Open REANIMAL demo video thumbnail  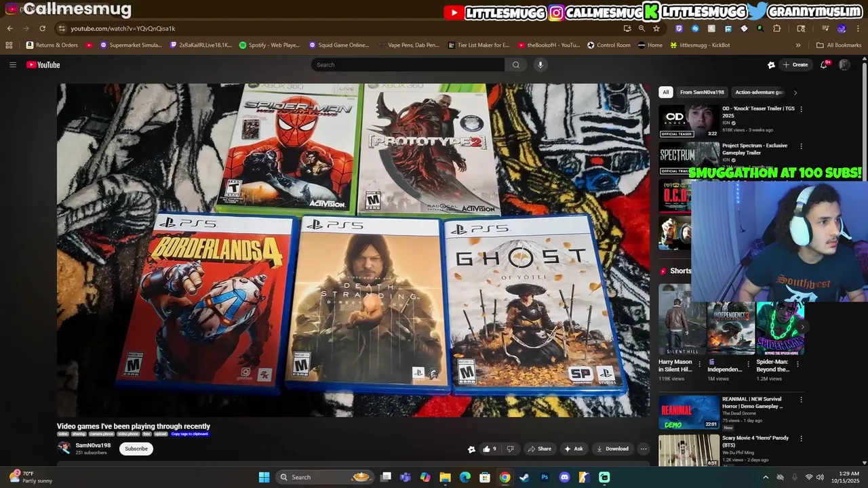tap(689, 412)
